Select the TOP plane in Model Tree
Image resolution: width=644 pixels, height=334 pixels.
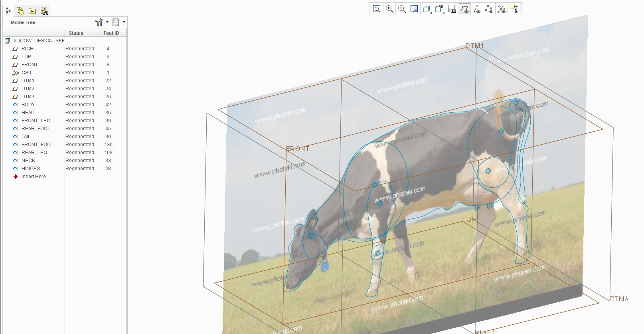pos(26,57)
